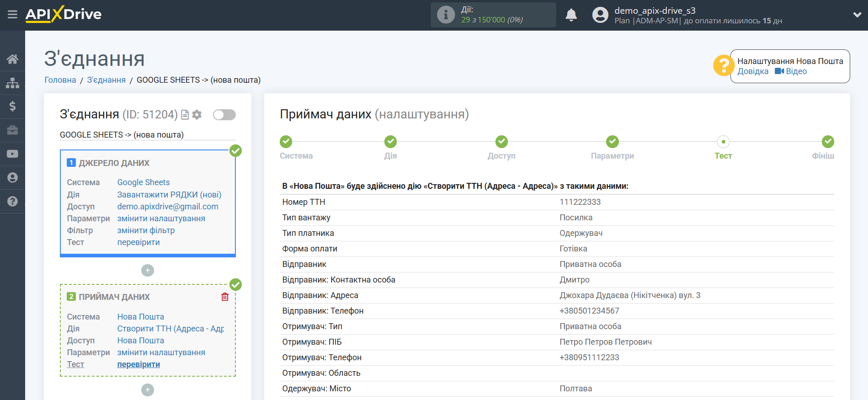Click Завантажити РЯДКИ (нові) action link
This screenshot has width=868, height=400.
coord(169,195)
